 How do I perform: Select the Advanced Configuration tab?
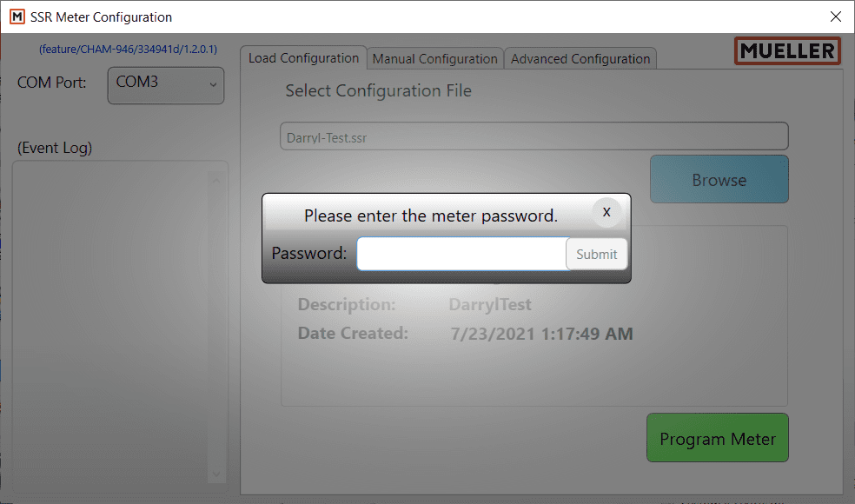tap(580, 59)
